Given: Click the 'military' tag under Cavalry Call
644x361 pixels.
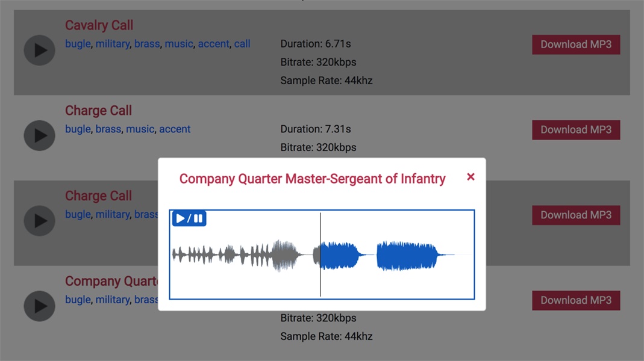Looking at the screenshot, I should coord(112,44).
